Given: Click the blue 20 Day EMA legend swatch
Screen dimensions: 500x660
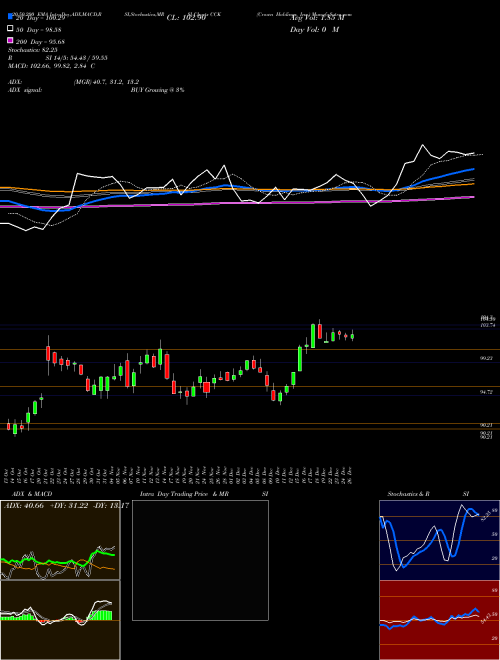Looking at the screenshot, I should tap(10, 16).
